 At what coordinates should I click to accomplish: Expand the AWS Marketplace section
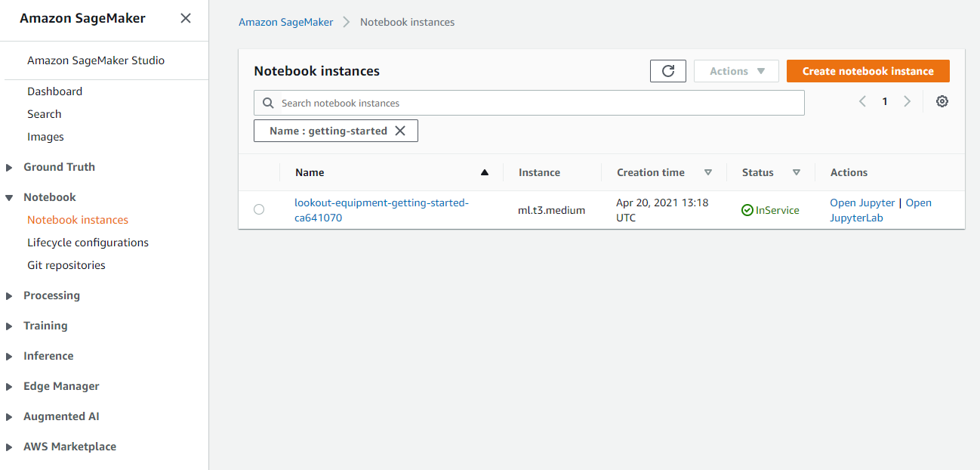(x=9, y=447)
